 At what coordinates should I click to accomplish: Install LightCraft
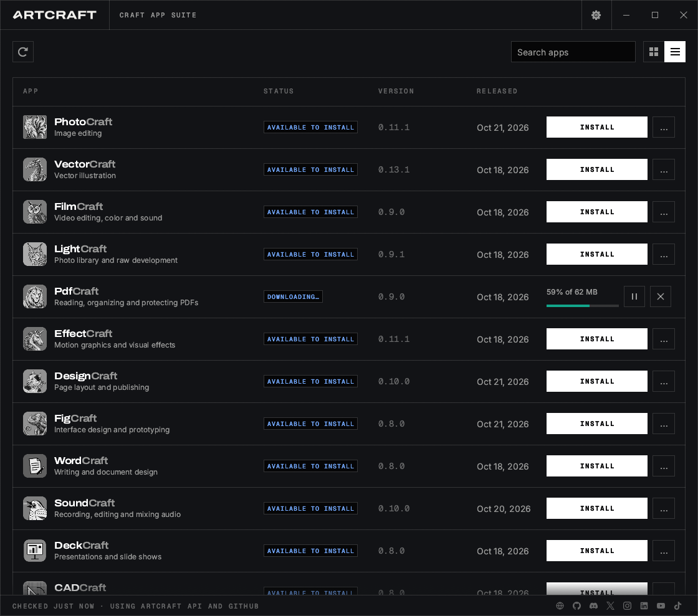point(596,254)
